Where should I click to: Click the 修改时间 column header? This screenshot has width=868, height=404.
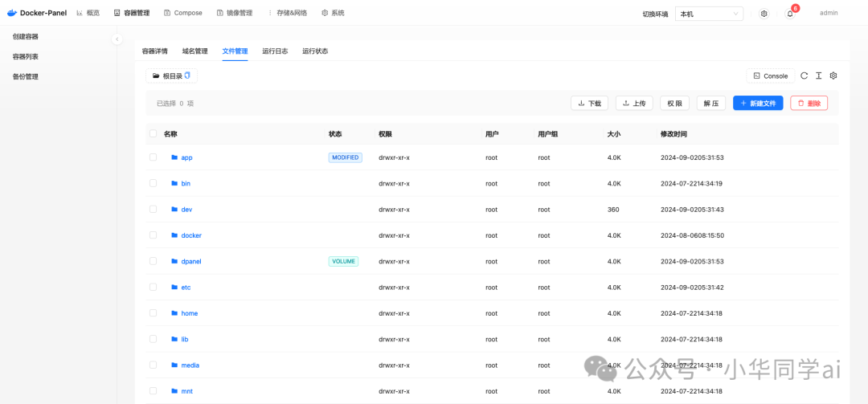pos(674,133)
